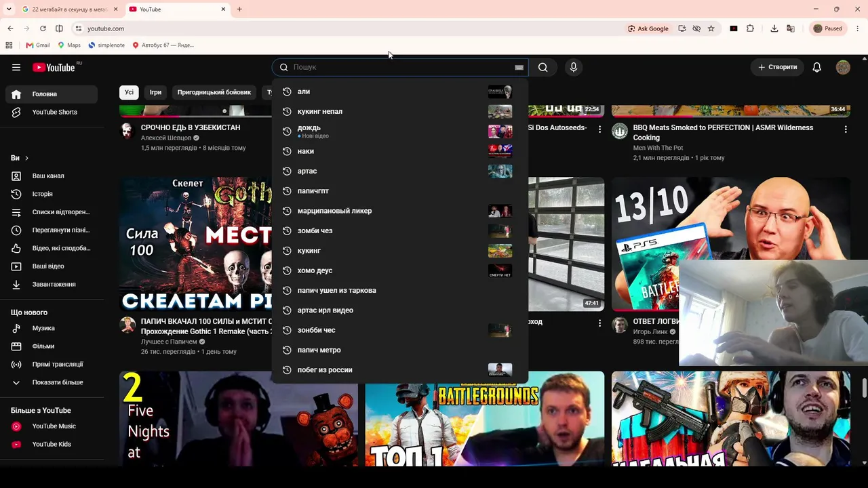Open Музика in sidebar
Viewport: 868px width, 488px height.
[x=53, y=328]
